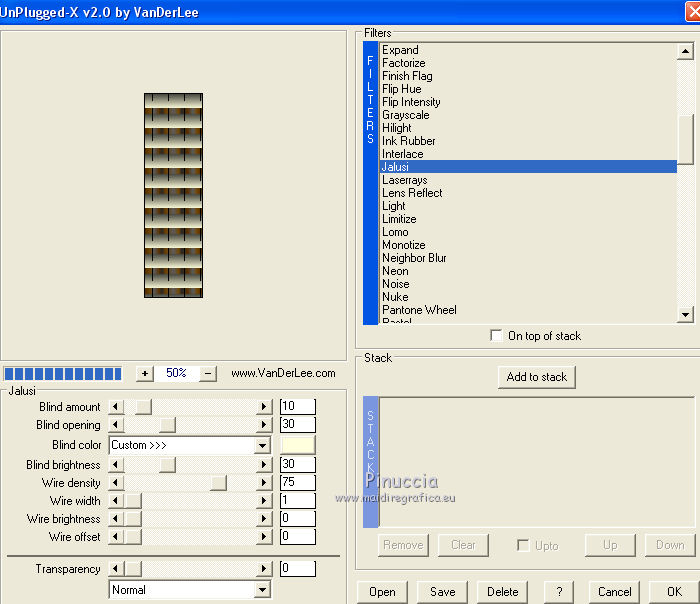Click the Blind opening value field

[x=297, y=425]
